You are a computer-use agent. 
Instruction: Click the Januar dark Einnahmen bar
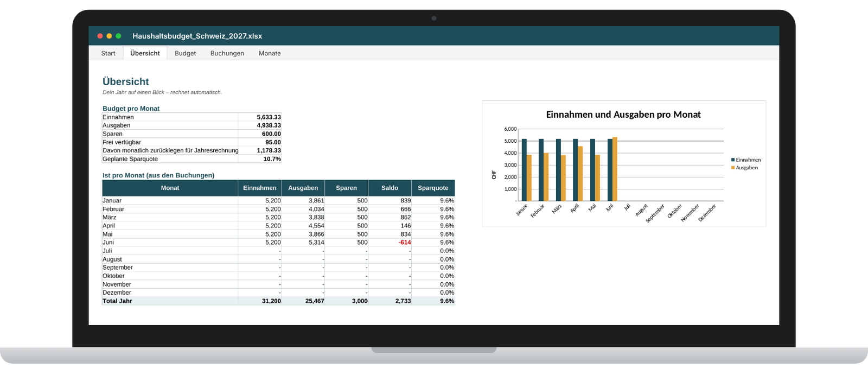click(524, 170)
